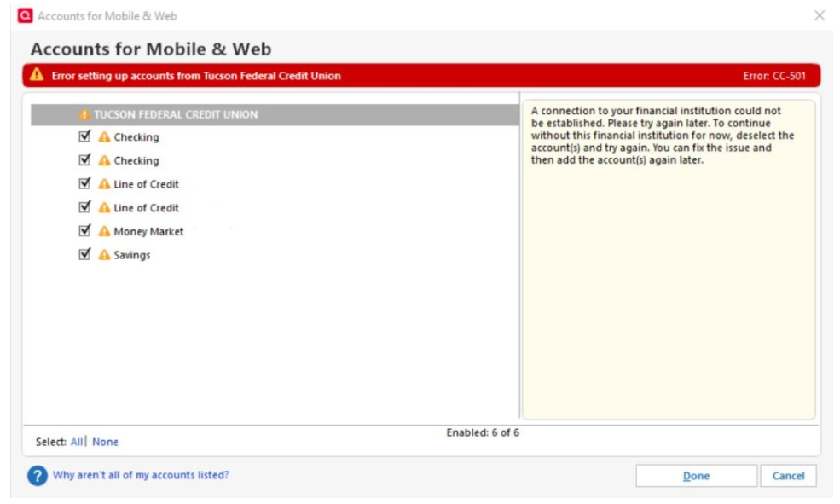Uncheck the second Checking account checkbox
The width and height of the screenshot is (840, 504).
point(84,159)
